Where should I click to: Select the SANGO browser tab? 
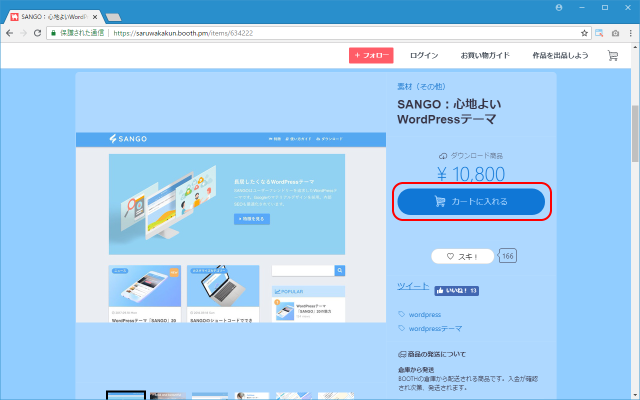54,17
